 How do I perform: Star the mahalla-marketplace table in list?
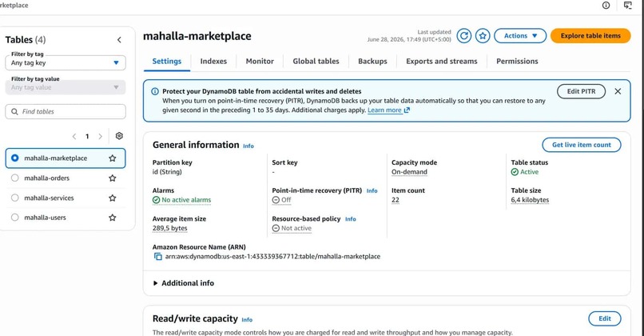112,158
